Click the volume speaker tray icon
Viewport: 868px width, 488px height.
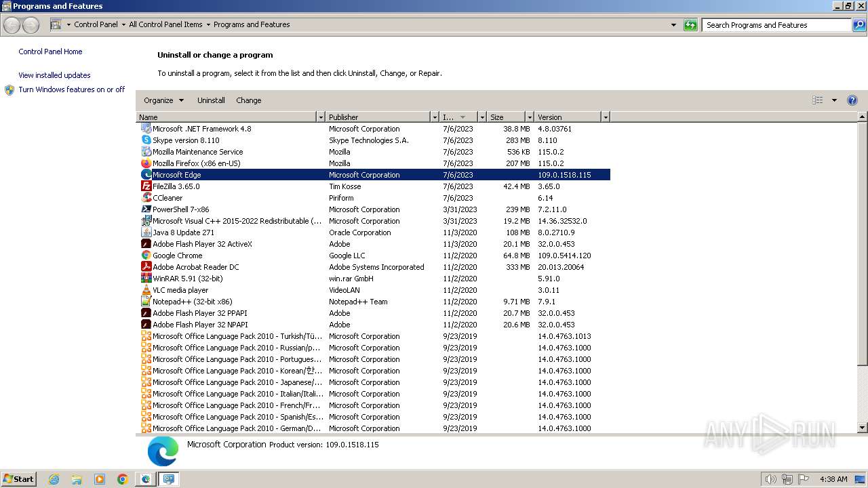771,479
